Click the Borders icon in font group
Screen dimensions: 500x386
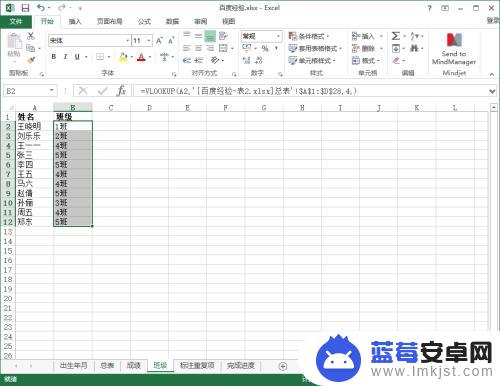(100, 57)
